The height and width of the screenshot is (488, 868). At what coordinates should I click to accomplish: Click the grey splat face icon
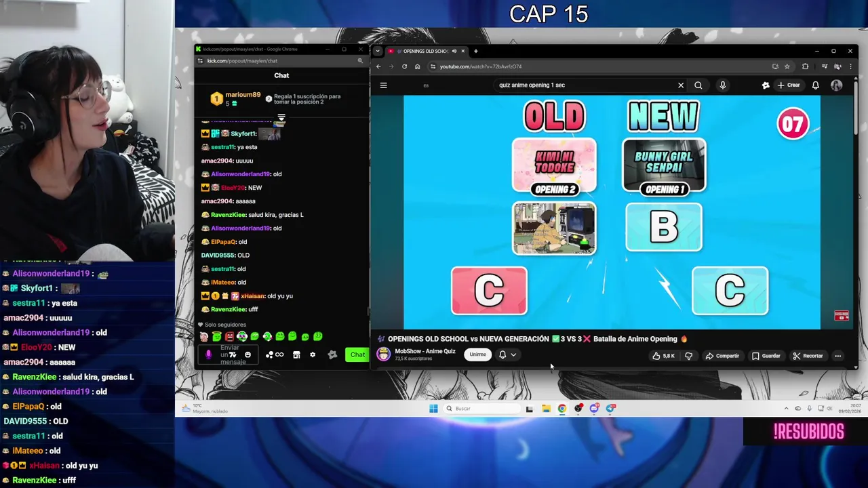coord(332,354)
